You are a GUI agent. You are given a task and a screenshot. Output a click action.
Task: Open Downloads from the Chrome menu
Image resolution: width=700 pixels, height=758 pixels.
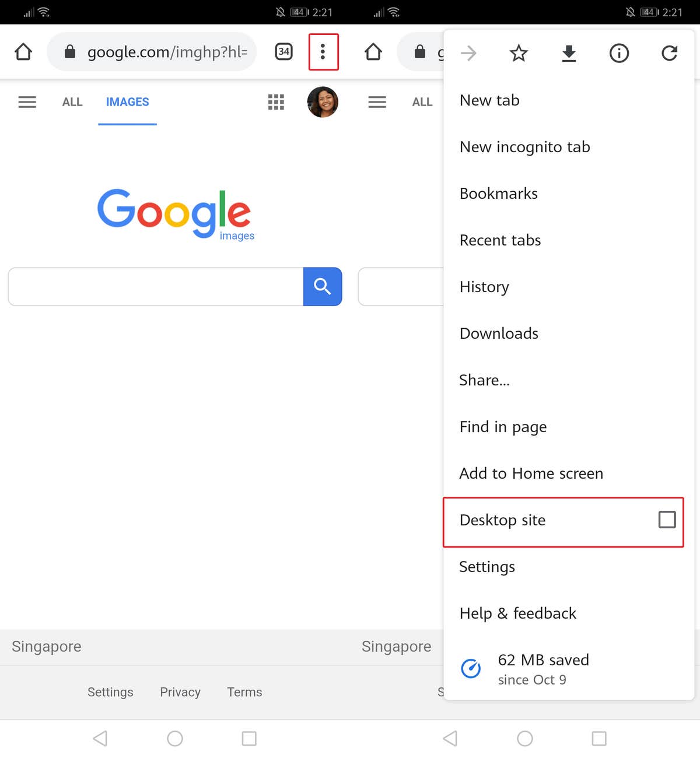[499, 334]
